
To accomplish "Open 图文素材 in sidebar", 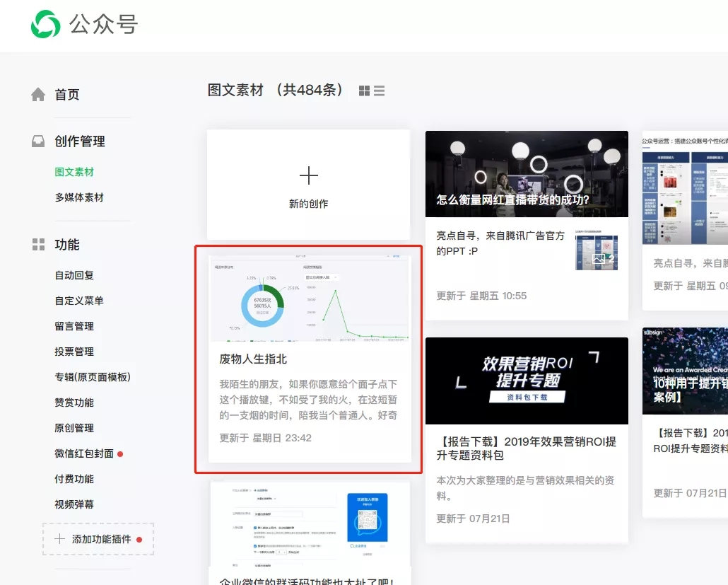I will coord(74,172).
